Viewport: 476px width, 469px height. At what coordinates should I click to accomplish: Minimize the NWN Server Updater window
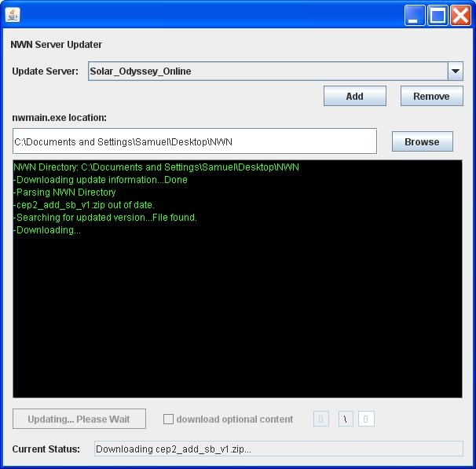(x=415, y=16)
